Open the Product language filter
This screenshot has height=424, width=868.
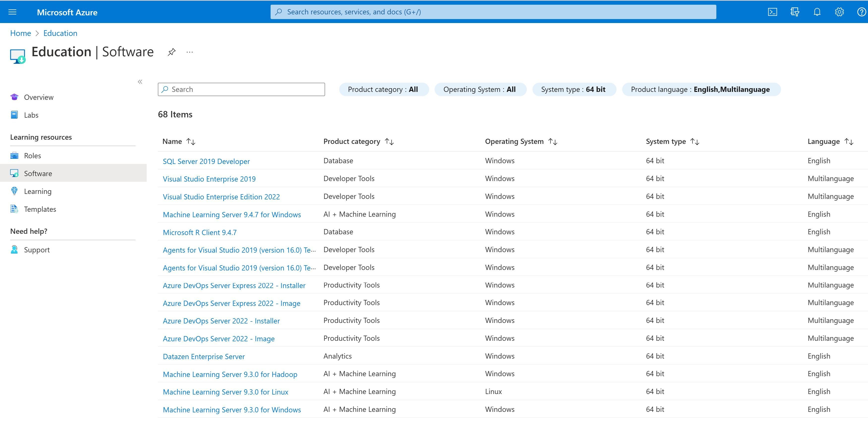pos(700,90)
